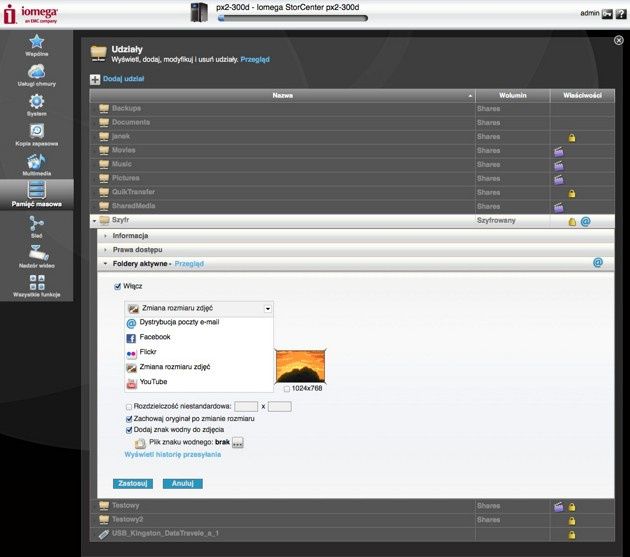Click media icon in Pictures row

click(x=558, y=179)
